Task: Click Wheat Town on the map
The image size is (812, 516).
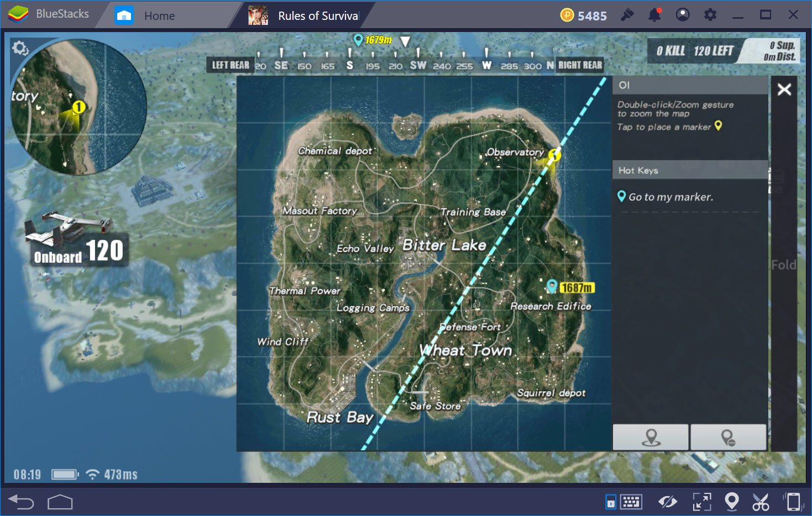Action: [x=466, y=350]
